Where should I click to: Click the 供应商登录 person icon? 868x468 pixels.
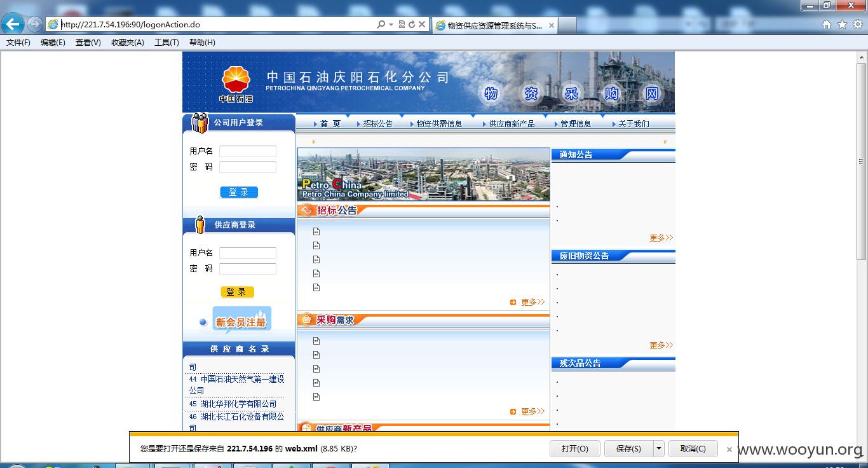[200, 224]
